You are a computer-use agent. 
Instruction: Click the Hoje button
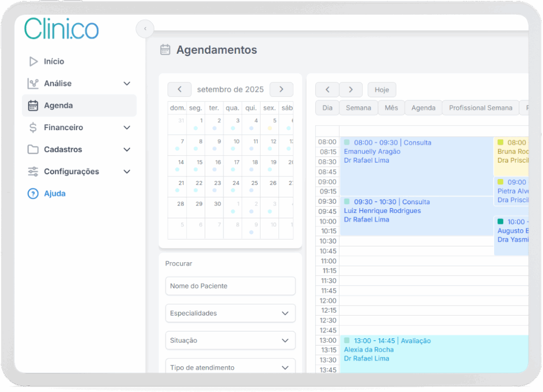[x=382, y=90]
